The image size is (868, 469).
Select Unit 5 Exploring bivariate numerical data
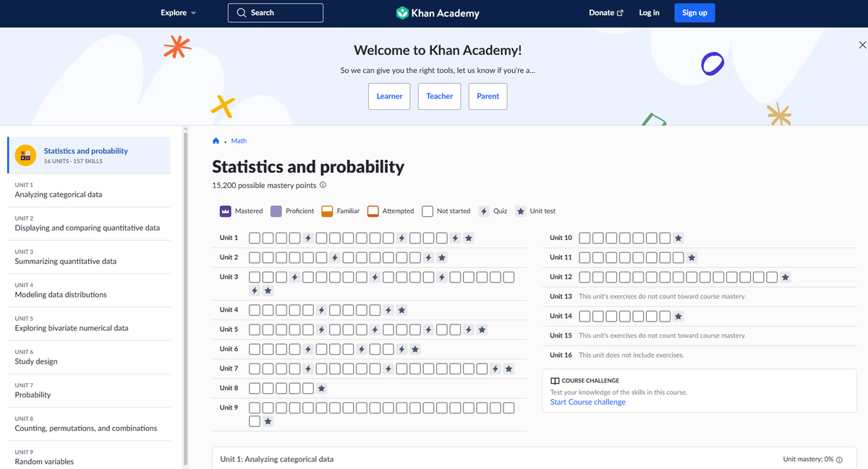(x=89, y=323)
